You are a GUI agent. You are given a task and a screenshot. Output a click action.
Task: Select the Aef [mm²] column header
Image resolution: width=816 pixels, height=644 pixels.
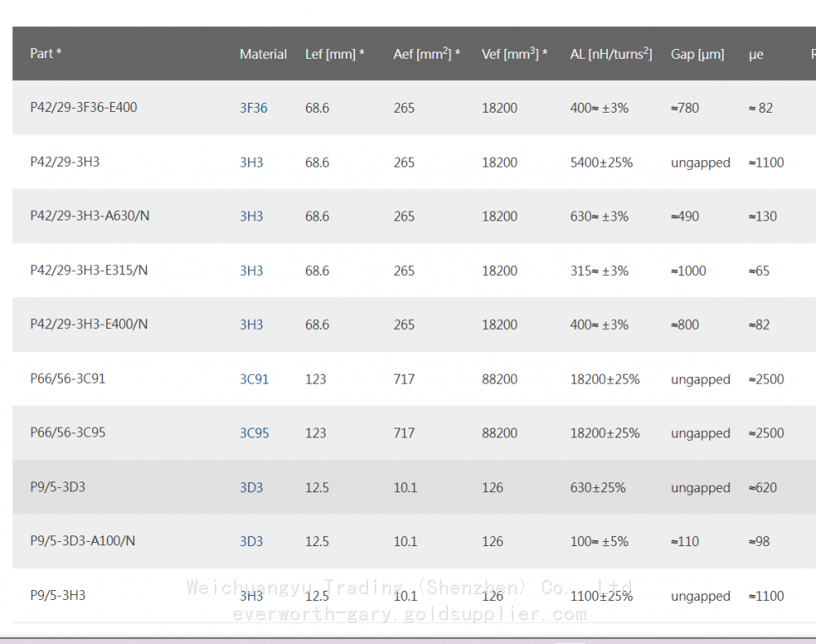(x=427, y=54)
